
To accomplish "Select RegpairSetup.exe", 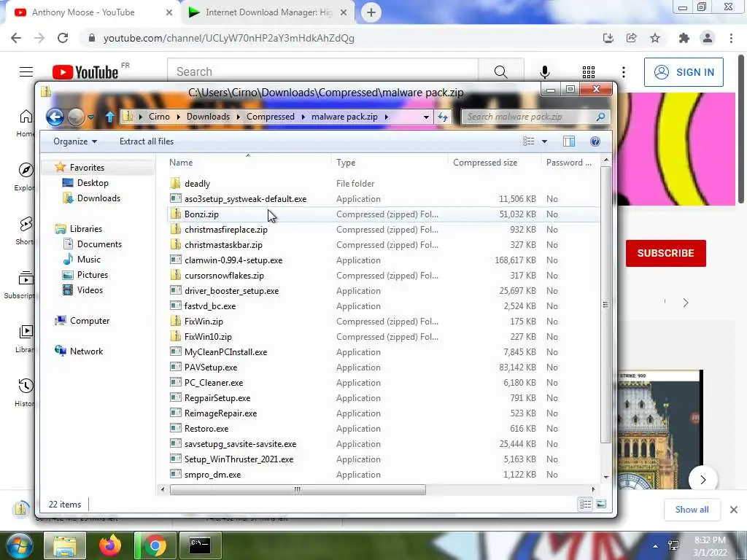I will tap(217, 397).
